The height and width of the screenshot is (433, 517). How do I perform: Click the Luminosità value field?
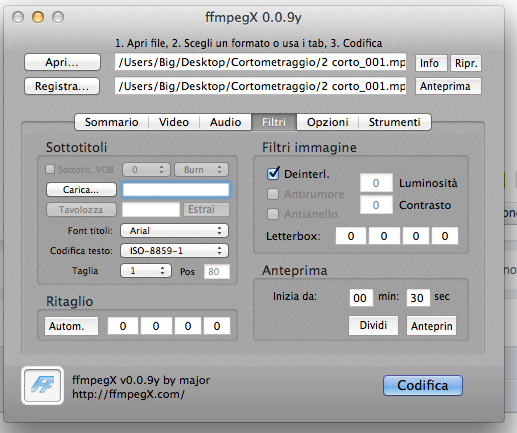click(x=376, y=183)
